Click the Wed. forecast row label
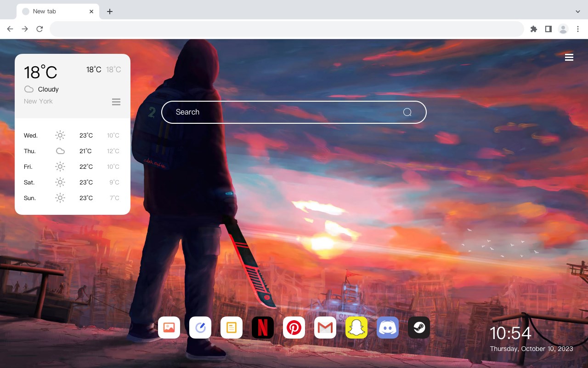This screenshot has height=368, width=588. pyautogui.click(x=31, y=135)
